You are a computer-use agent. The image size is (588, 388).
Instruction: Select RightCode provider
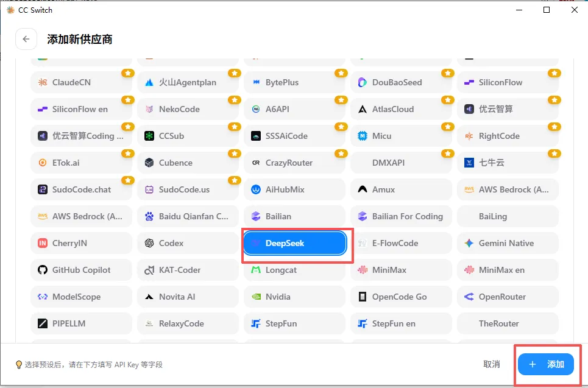click(508, 136)
